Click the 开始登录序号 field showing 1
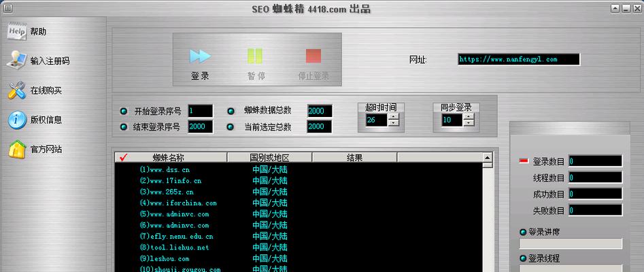The width and height of the screenshot is (644, 272). [x=201, y=111]
